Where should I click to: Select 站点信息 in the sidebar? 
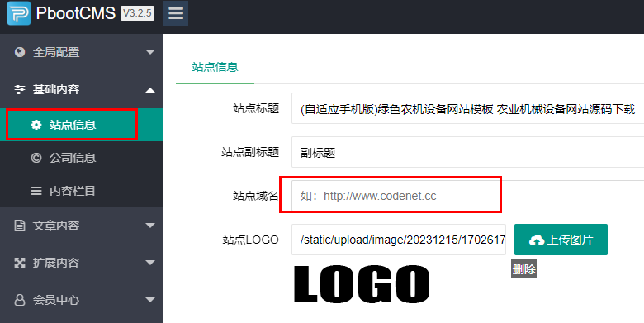82,125
